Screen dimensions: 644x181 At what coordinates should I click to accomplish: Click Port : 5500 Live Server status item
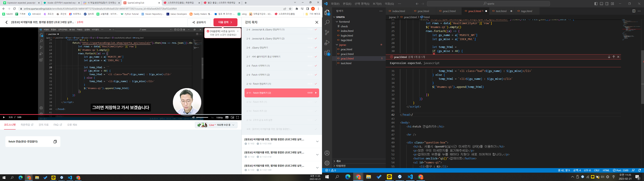pos(620,170)
